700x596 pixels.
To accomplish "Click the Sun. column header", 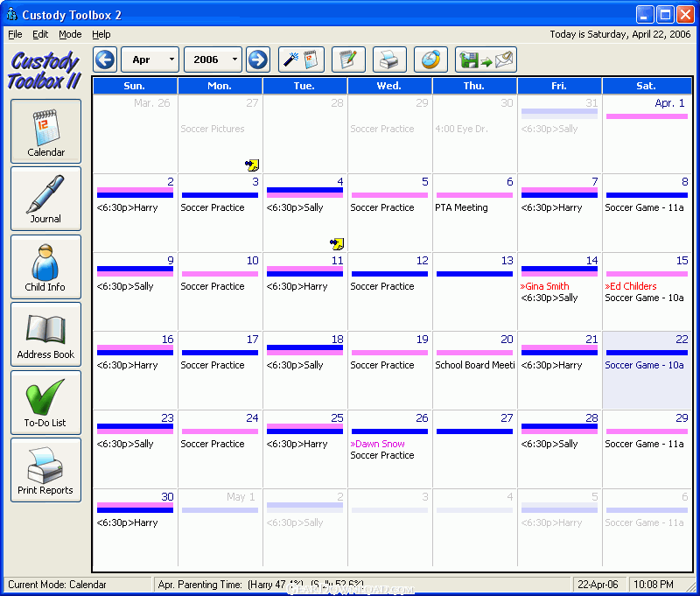I will pos(135,86).
